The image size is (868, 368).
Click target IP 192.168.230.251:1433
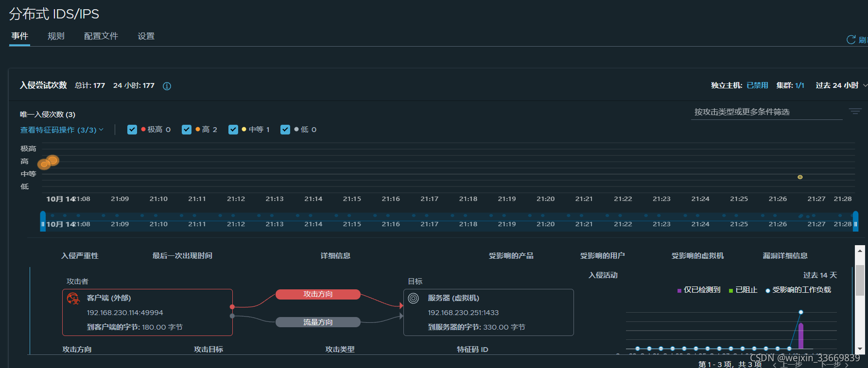pyautogui.click(x=463, y=313)
